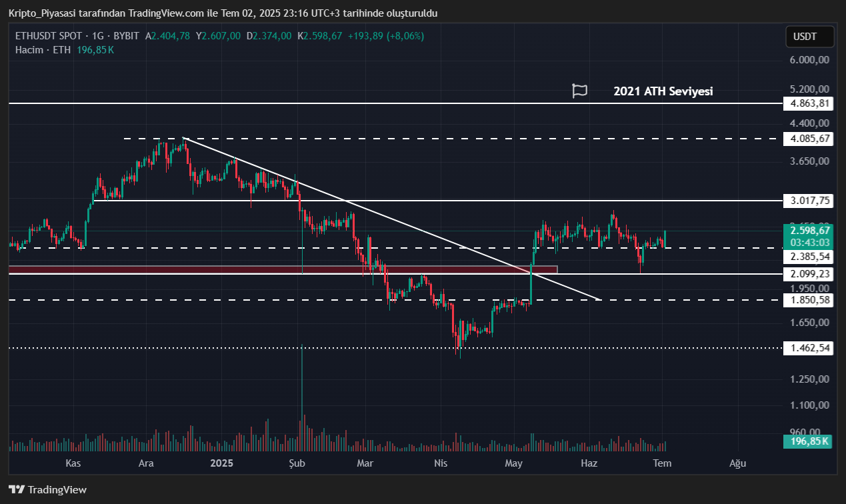Viewport: 846px width, 504px height.
Task: Click the flag icon beside 2021 ATH Seviyesi
Action: click(579, 91)
